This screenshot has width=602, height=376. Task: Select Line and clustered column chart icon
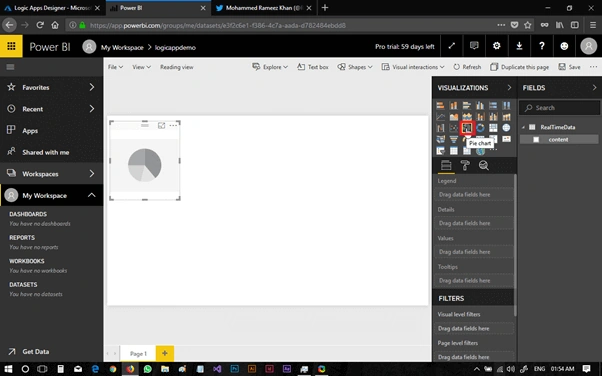pos(493,116)
